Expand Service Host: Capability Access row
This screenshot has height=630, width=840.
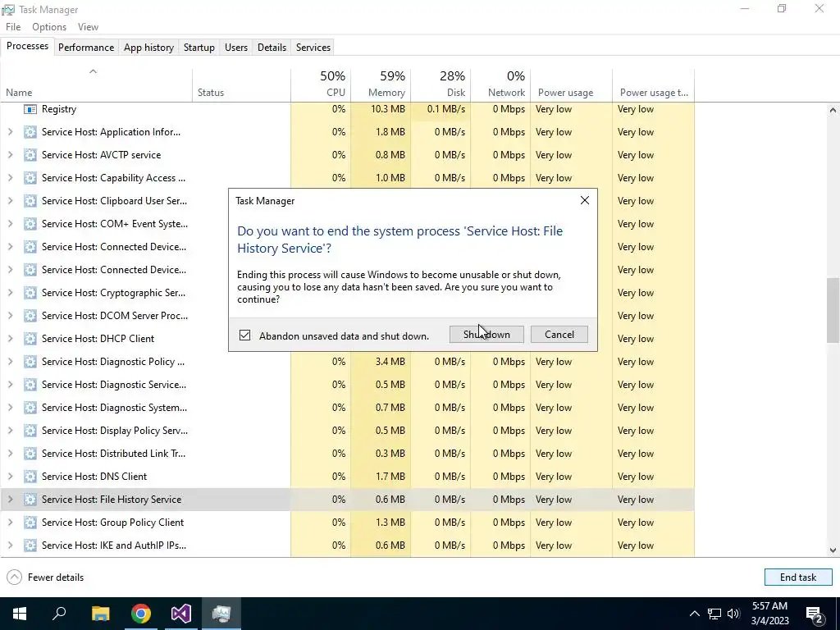click(x=10, y=178)
